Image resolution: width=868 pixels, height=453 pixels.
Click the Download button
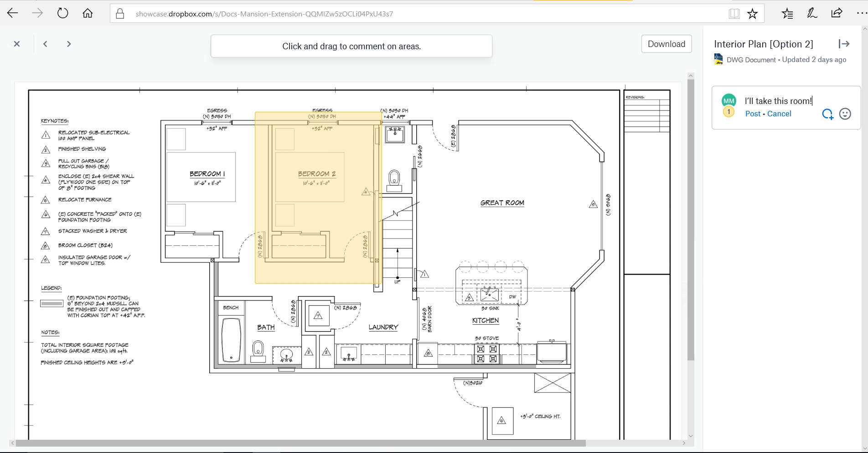(x=666, y=44)
